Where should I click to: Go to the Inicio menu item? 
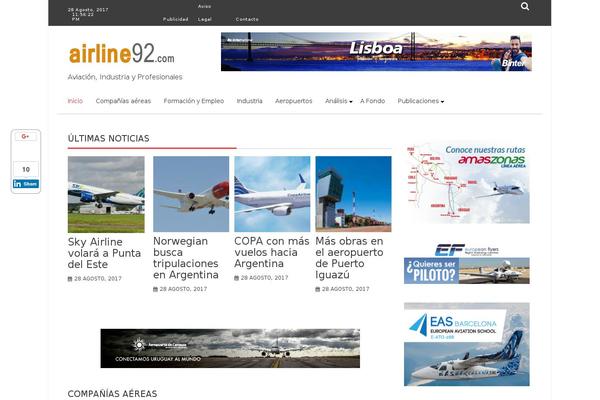[75, 101]
